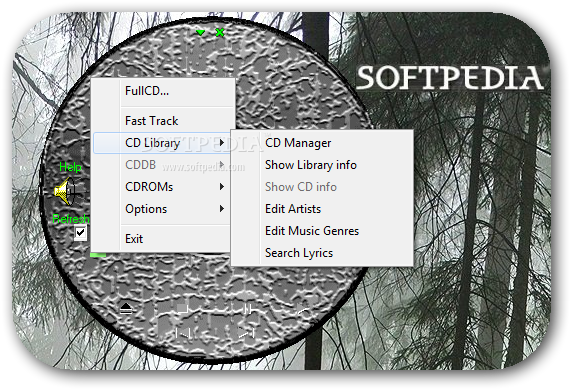Screen dimensions: 571x390
Task: Expand the Options submenu
Action: [x=162, y=209]
